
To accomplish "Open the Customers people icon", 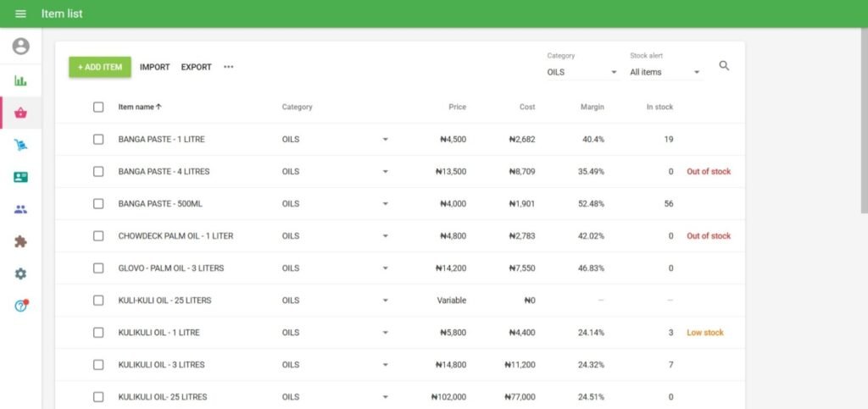I will coord(20,209).
